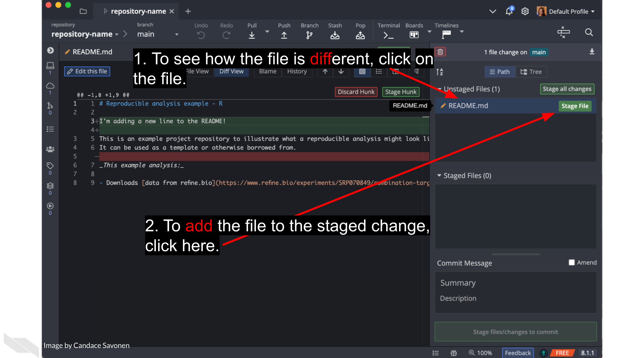Switch file list to Tree view
This screenshot has height=358, width=644.
click(531, 72)
